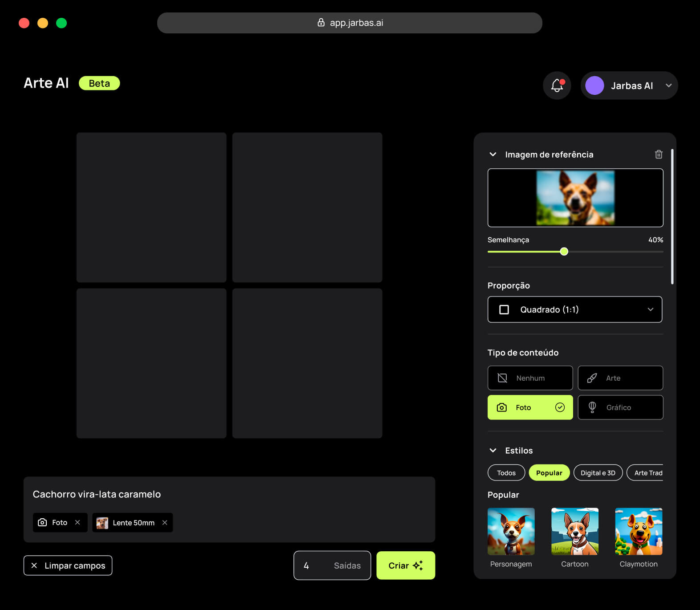This screenshot has width=700, height=610.
Task: Open the notifications bell
Action: click(x=557, y=85)
